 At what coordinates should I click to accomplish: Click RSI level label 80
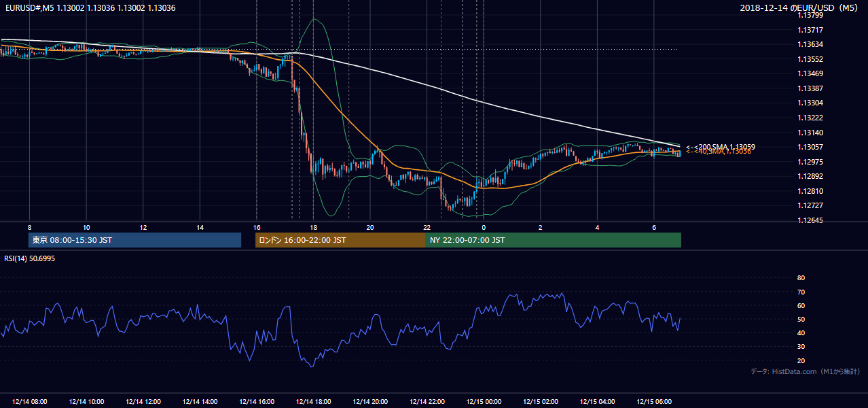801,278
